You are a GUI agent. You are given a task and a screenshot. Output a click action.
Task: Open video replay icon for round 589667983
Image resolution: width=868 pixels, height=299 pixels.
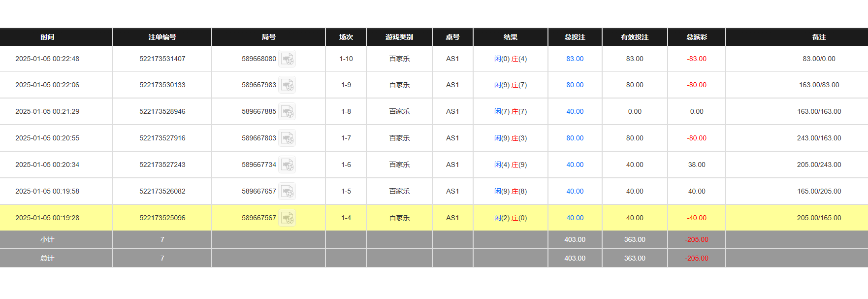[287, 85]
